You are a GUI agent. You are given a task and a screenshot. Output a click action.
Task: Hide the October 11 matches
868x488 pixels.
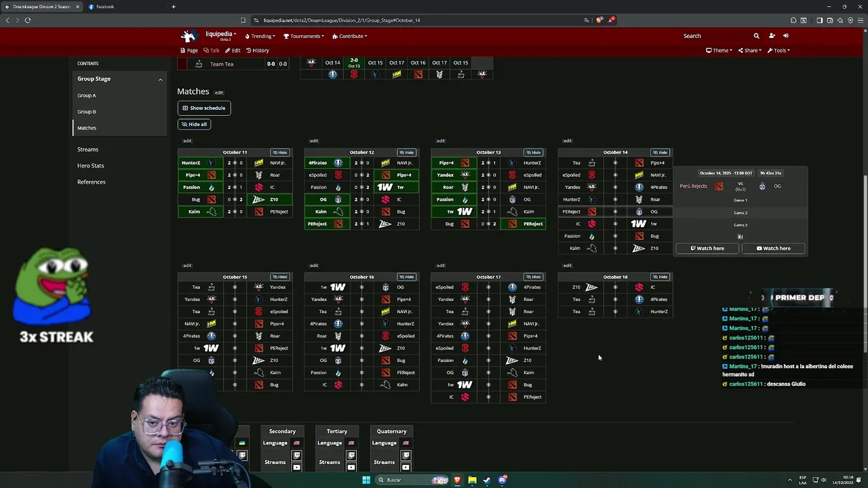click(279, 152)
